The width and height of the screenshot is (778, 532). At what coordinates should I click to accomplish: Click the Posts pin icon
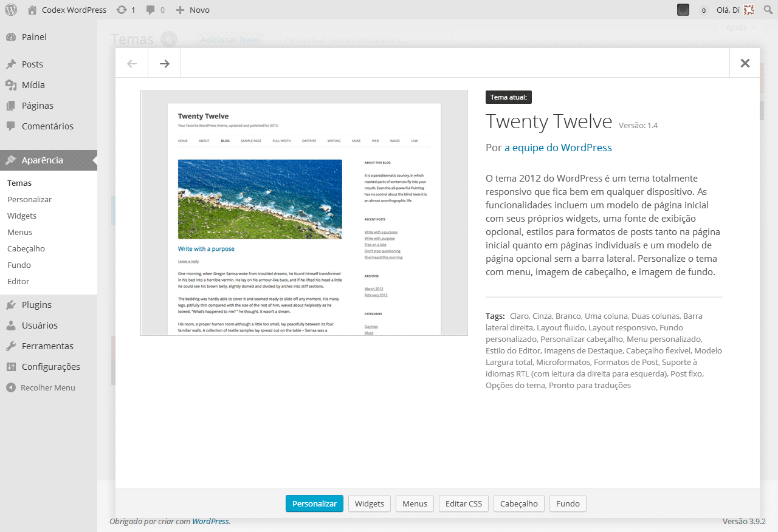pos(11,64)
